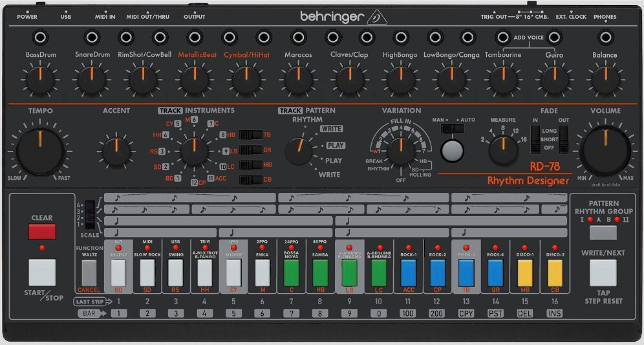Click the BassDrum output jack
Viewport: 644px width, 345px height.
pos(40,38)
